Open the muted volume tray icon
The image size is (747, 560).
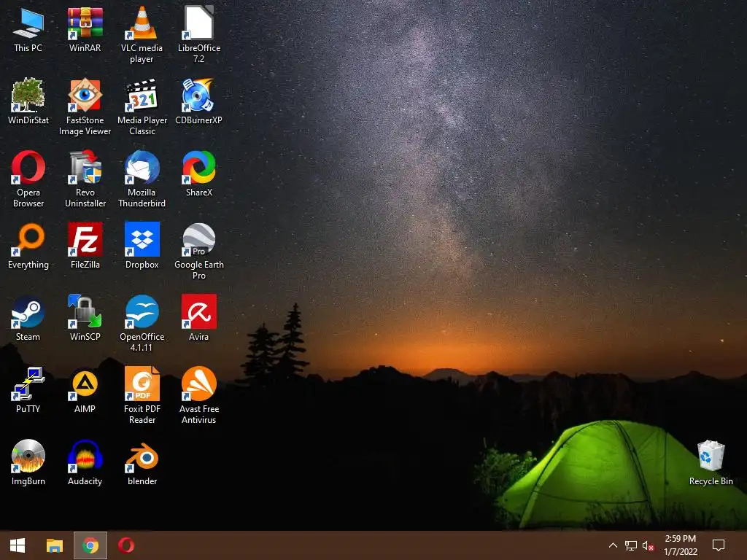(648, 545)
